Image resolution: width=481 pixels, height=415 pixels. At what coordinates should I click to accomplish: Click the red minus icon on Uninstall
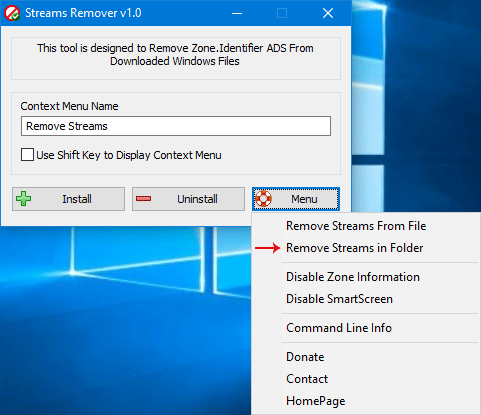pyautogui.click(x=144, y=199)
